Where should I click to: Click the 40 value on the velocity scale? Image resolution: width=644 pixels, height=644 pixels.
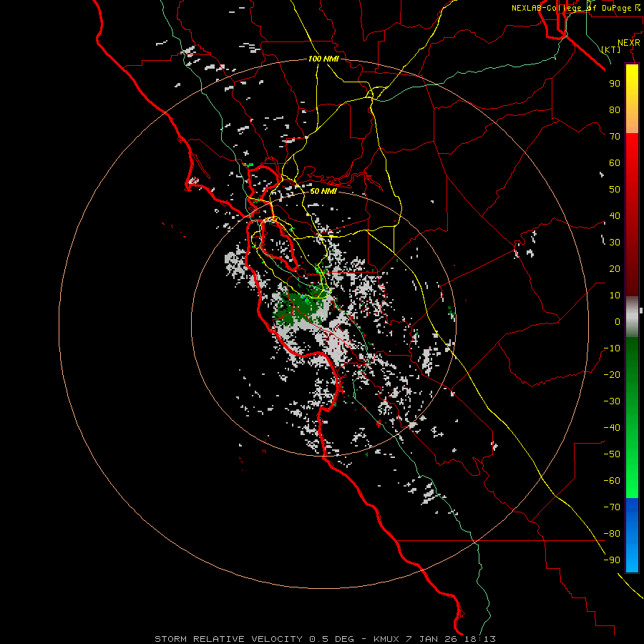point(615,215)
